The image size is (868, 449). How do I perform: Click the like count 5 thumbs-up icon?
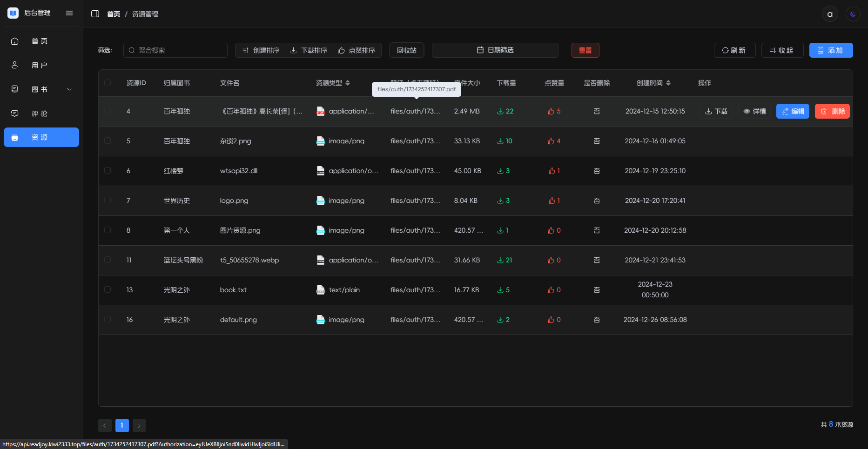[x=551, y=111]
